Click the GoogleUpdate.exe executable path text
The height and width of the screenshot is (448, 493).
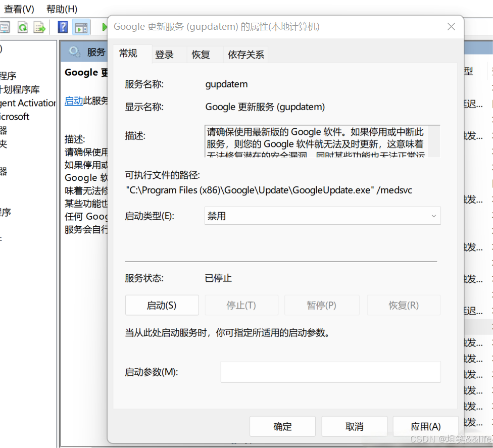(x=269, y=190)
